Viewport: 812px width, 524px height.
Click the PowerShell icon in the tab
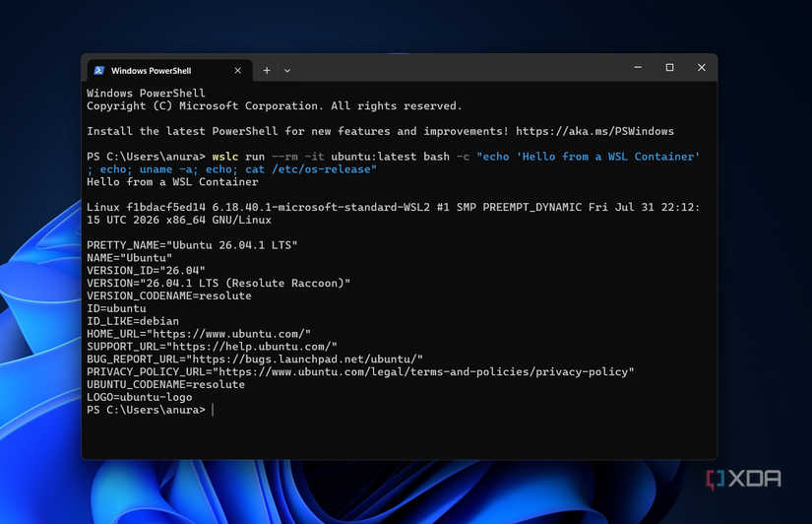point(98,71)
